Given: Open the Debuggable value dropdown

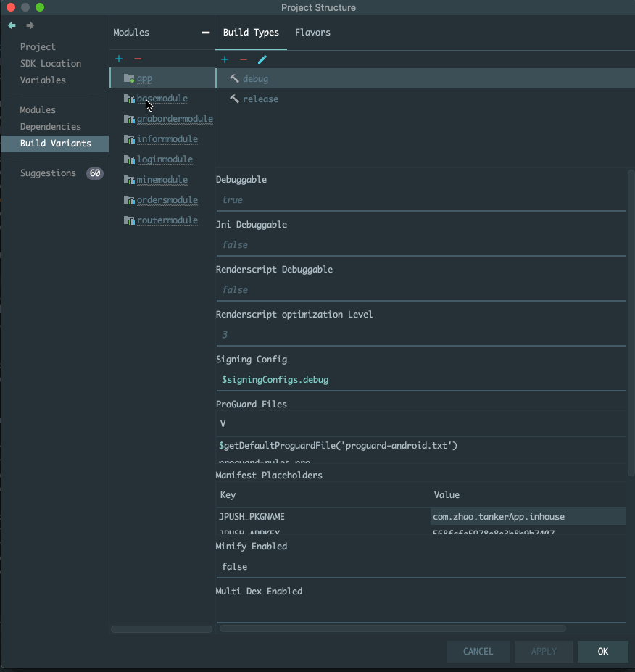Looking at the screenshot, I should coord(421,199).
